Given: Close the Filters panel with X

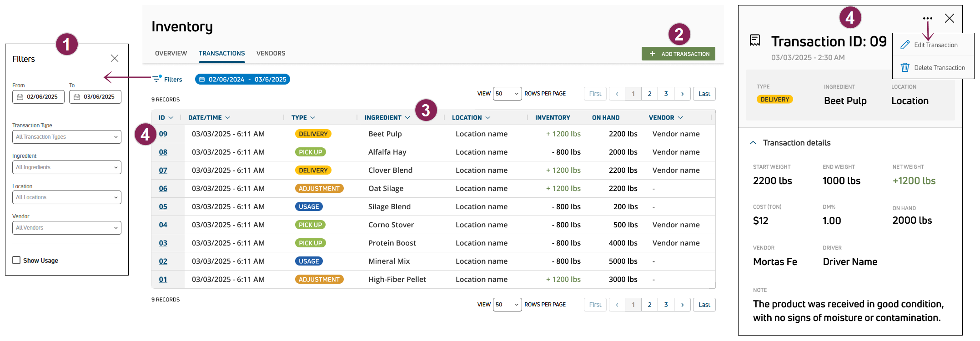Looking at the screenshot, I should (115, 58).
